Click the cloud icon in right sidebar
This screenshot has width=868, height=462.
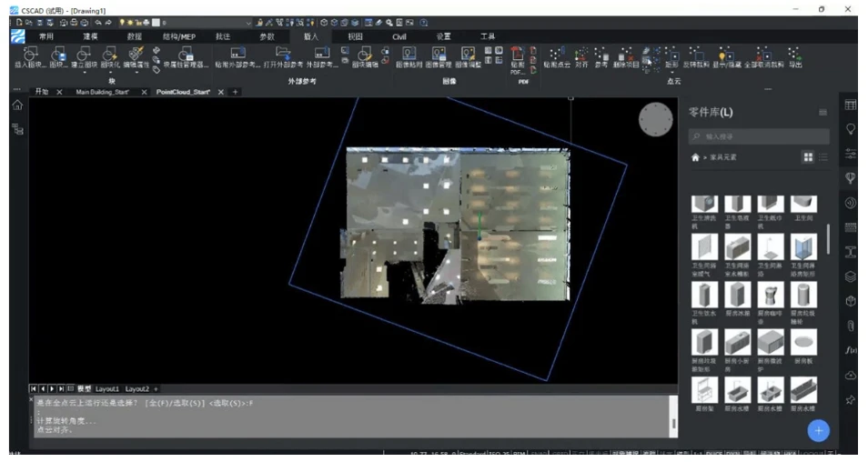tap(851, 375)
